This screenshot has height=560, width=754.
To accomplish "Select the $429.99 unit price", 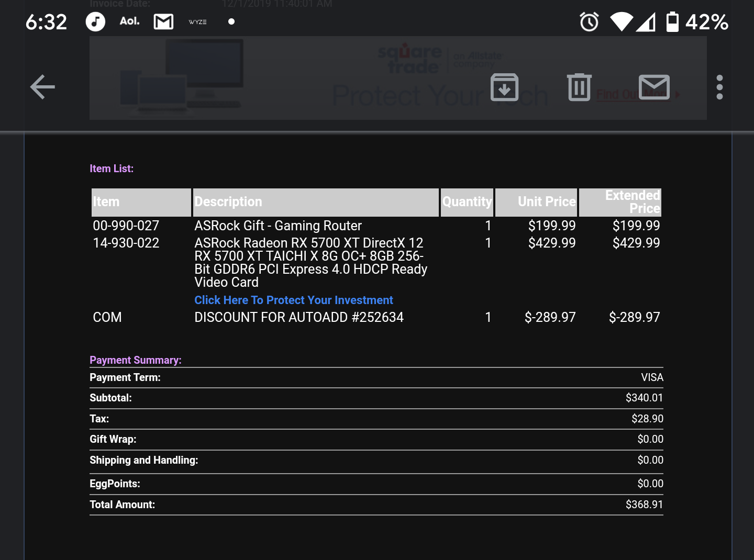I will pyautogui.click(x=552, y=243).
